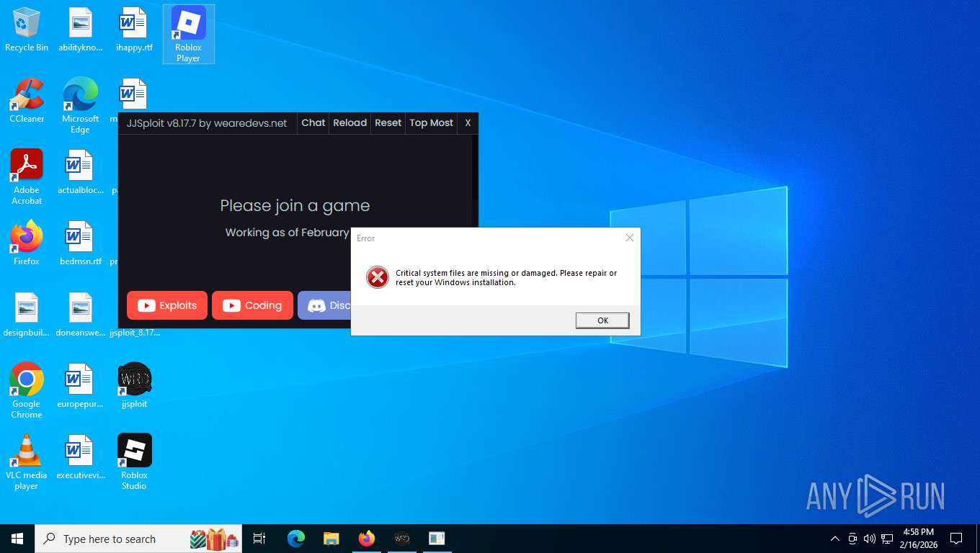Screen dimensions: 980x553
Task: Toggle Top Most in JJSploit
Action: [431, 123]
